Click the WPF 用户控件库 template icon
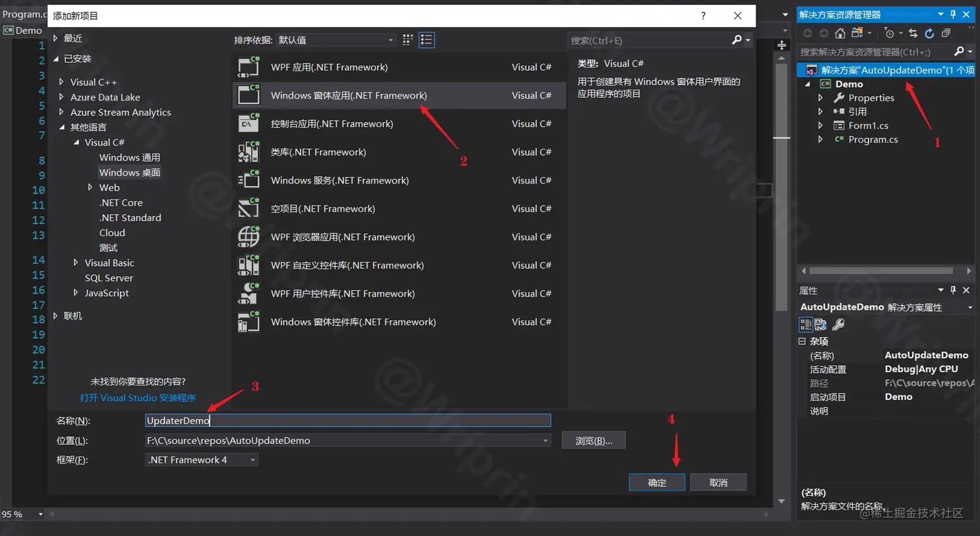 249,294
